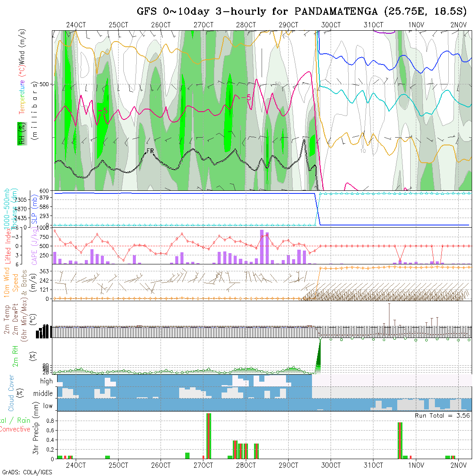Click the FR freezing level contour label

click(150, 151)
